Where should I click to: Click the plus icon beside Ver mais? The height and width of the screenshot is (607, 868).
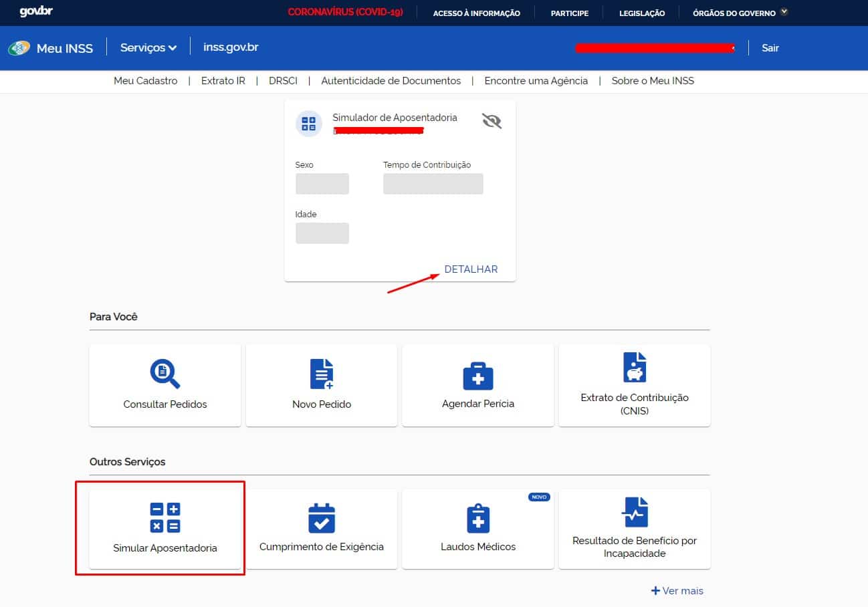click(655, 591)
